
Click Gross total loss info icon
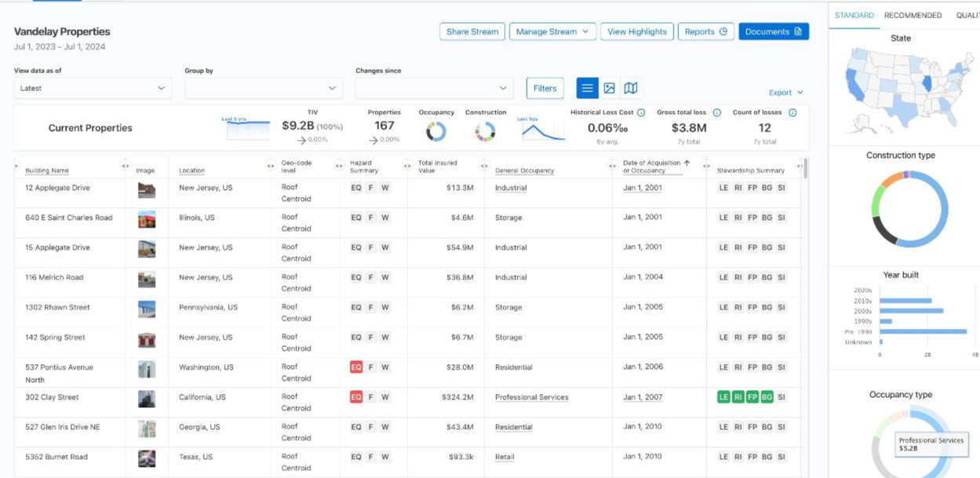[716, 113]
